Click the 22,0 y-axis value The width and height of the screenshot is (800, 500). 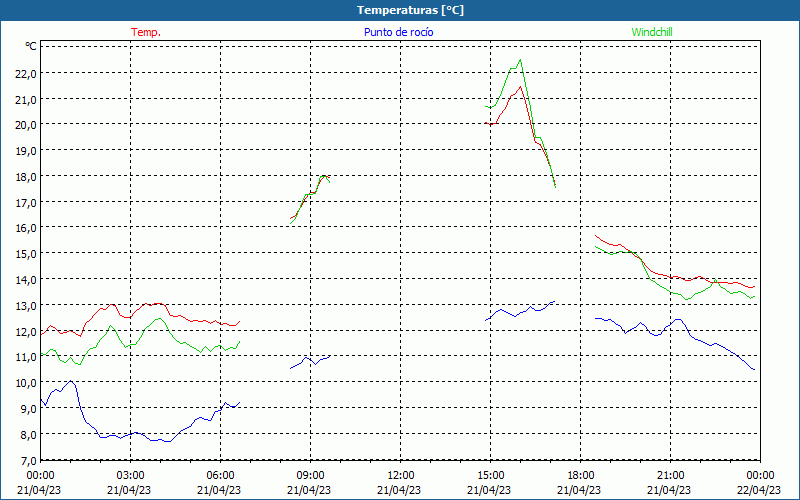coord(26,73)
